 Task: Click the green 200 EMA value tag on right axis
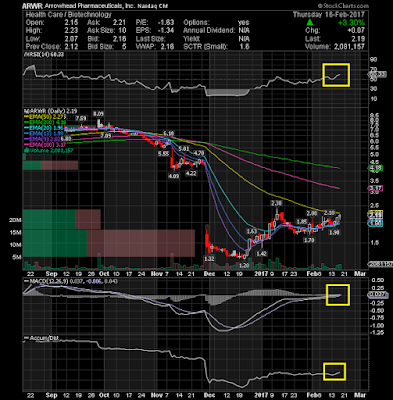pos(376,168)
